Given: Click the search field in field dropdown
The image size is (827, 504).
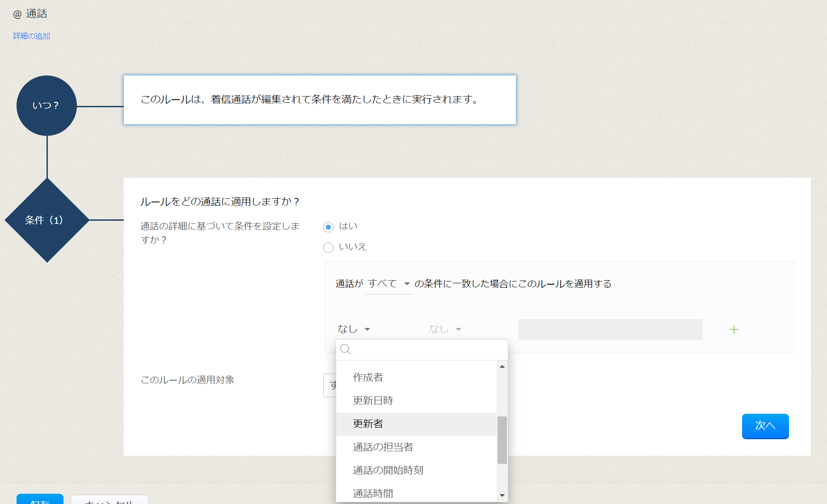Looking at the screenshot, I should (x=427, y=349).
